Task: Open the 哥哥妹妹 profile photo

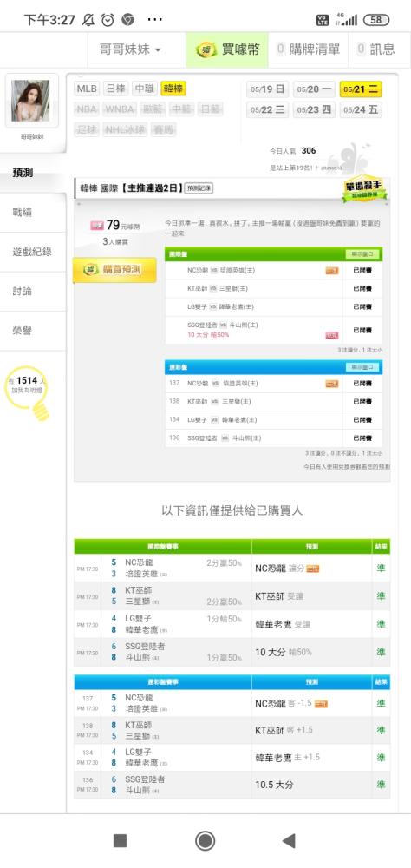Action: pos(31,100)
